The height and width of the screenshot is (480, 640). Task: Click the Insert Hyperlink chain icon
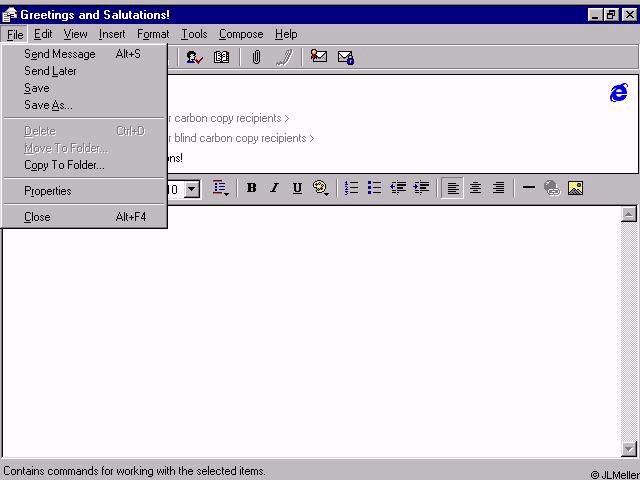click(x=552, y=188)
